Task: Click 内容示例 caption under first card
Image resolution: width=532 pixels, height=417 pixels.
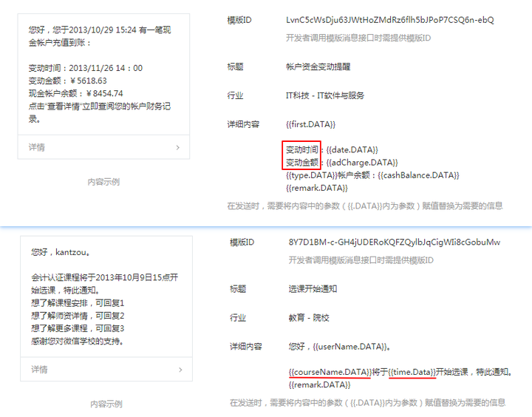Action: point(103,182)
